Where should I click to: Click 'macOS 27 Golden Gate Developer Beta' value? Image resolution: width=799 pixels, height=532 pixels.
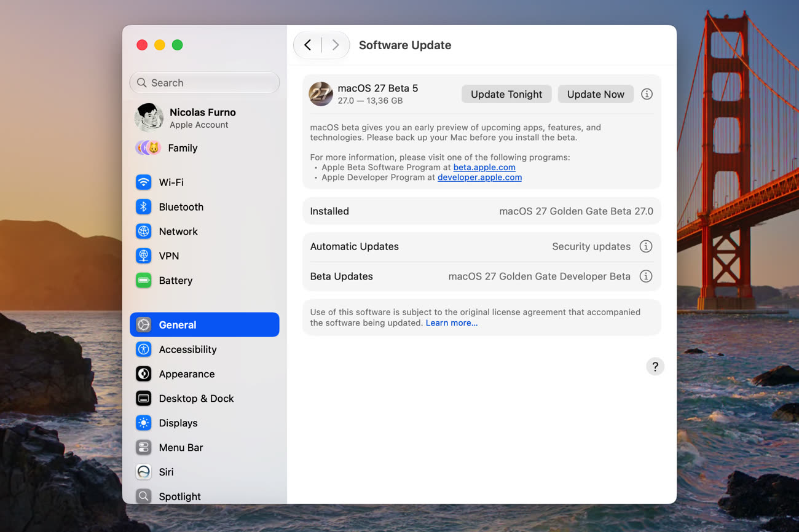point(540,276)
